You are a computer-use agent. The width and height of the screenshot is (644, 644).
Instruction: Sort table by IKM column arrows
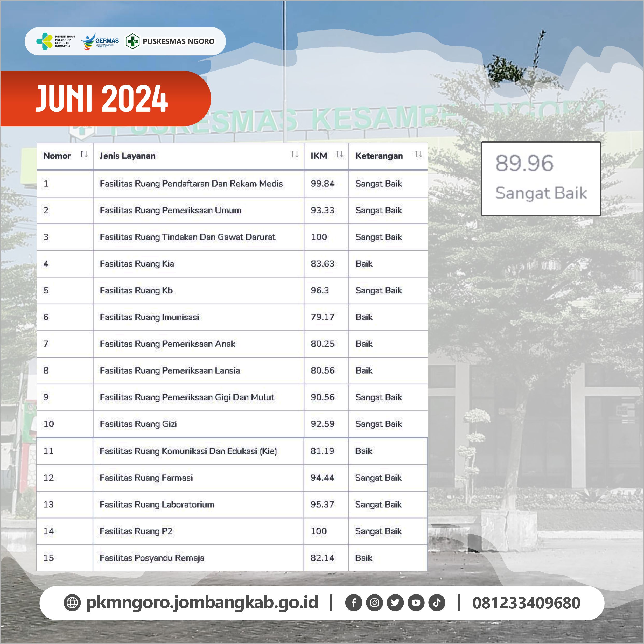339,154
